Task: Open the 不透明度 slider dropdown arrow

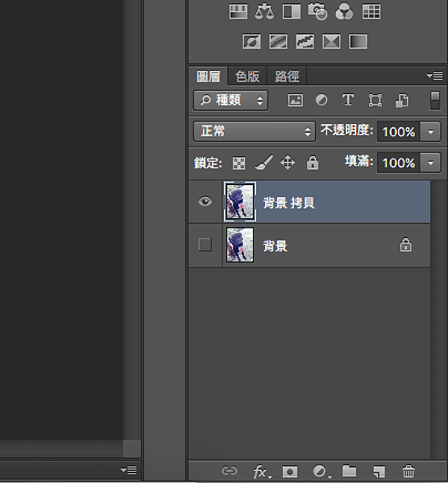Action: (431, 132)
